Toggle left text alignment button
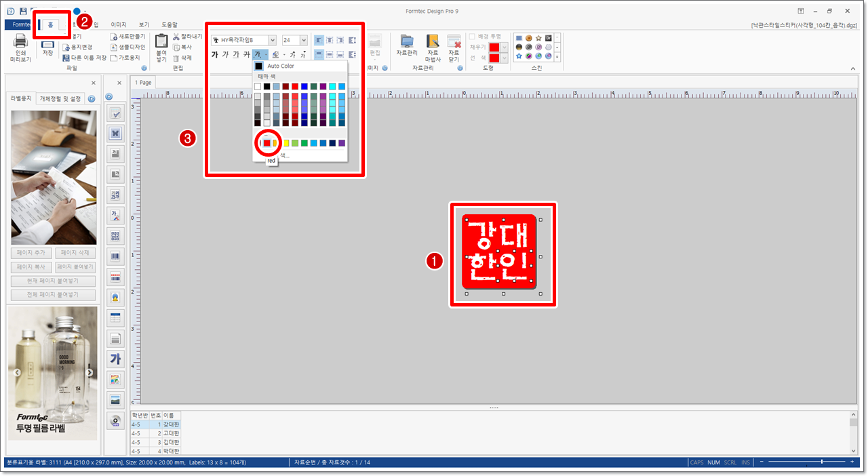The image size is (868, 476). click(319, 41)
